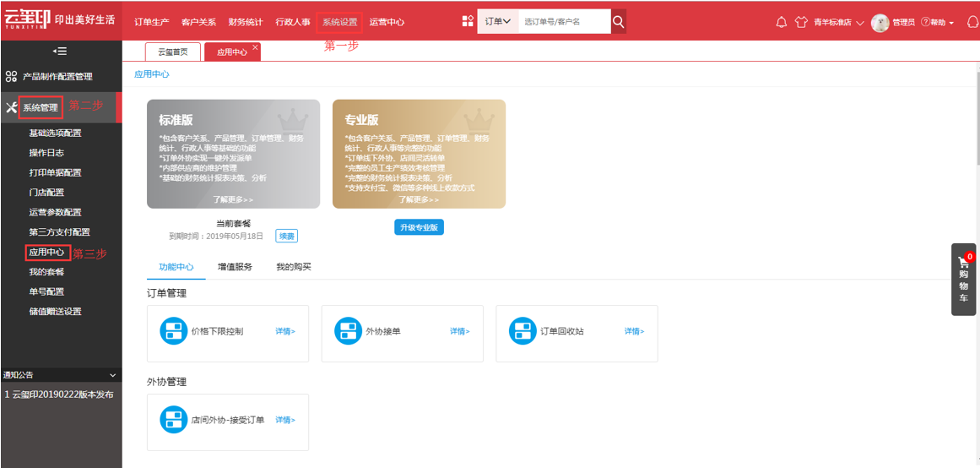The image size is (980, 468).
Task: Collapse the sidebar with the menu toggle icon
Action: pos(60,52)
